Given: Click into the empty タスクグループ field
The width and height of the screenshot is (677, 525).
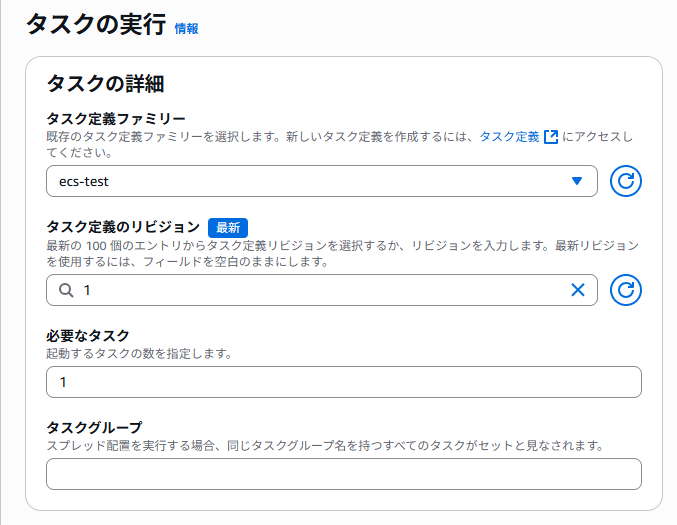Looking at the screenshot, I should coord(344,474).
